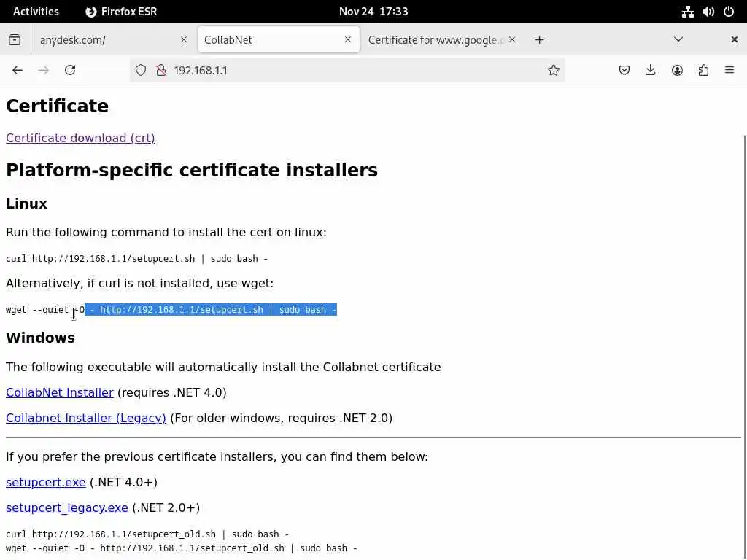
Task: Click the 192.168.1.1 address bar
Action: click(347, 71)
